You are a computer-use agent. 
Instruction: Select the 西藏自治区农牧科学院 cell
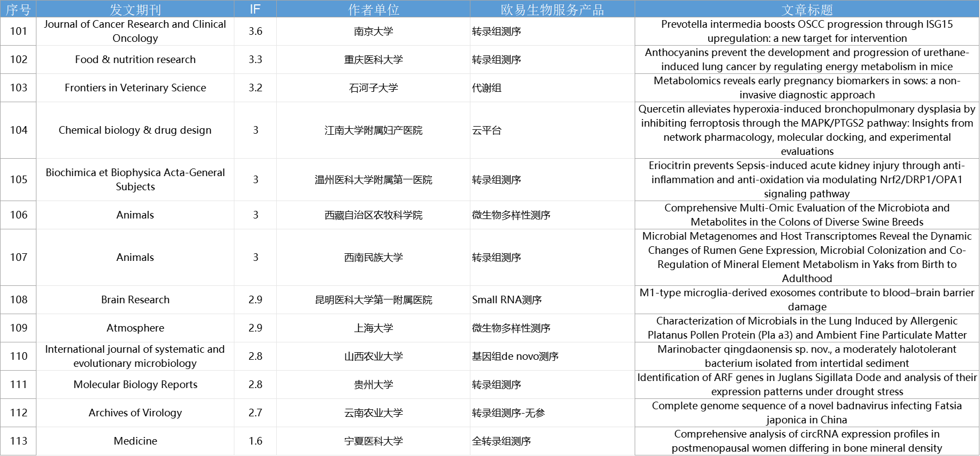[374, 215]
